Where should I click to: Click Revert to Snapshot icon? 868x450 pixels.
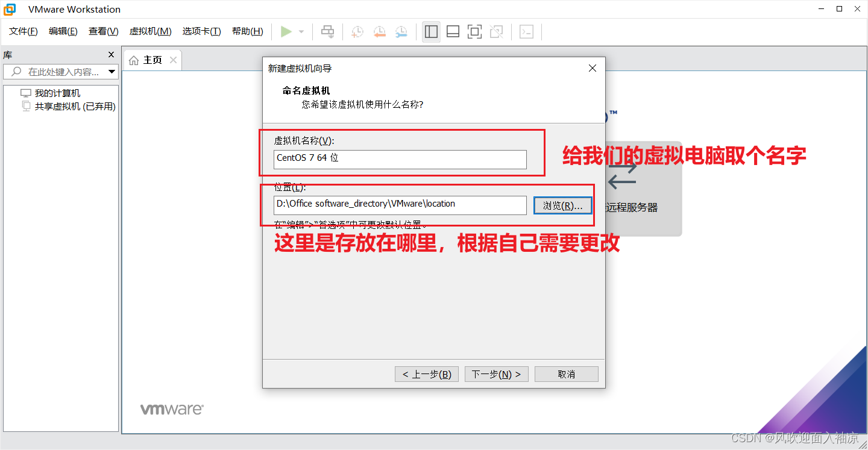(x=379, y=31)
